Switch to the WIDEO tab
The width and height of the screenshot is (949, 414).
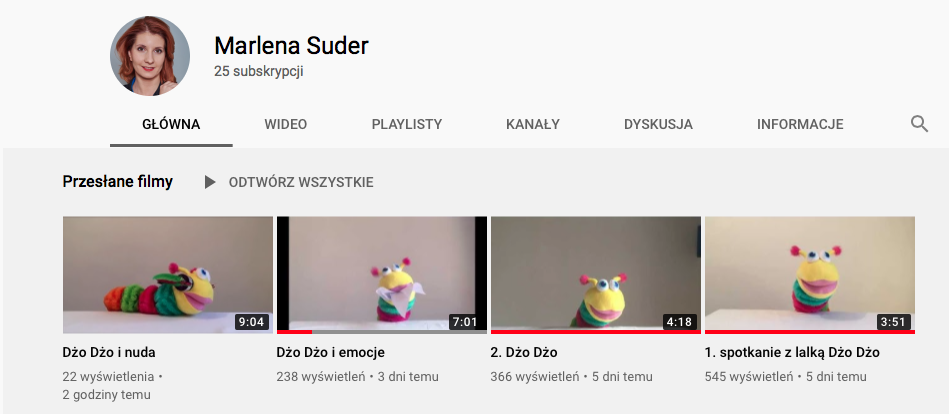[x=286, y=125]
